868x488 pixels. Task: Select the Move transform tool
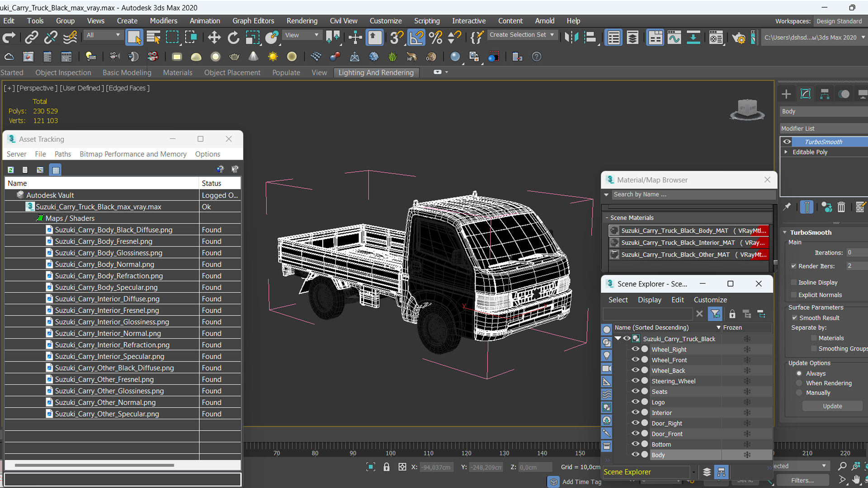click(214, 38)
